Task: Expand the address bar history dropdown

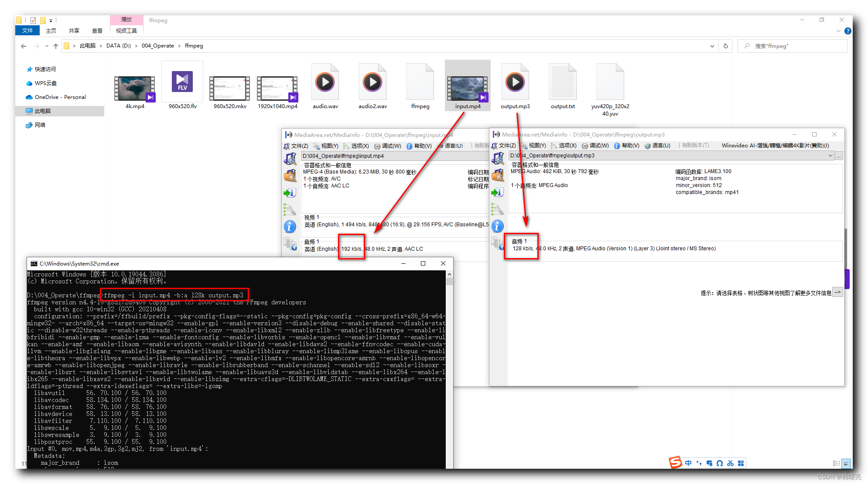Action: [712, 46]
